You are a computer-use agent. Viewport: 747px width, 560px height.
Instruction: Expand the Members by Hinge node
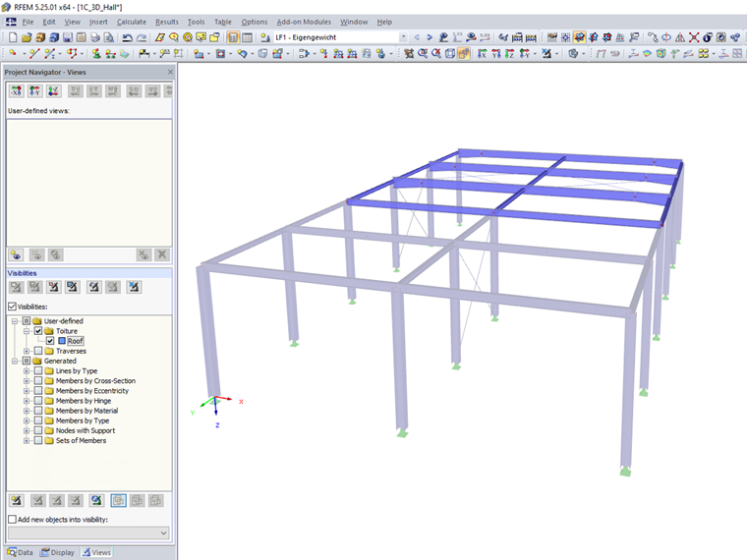[x=27, y=401]
